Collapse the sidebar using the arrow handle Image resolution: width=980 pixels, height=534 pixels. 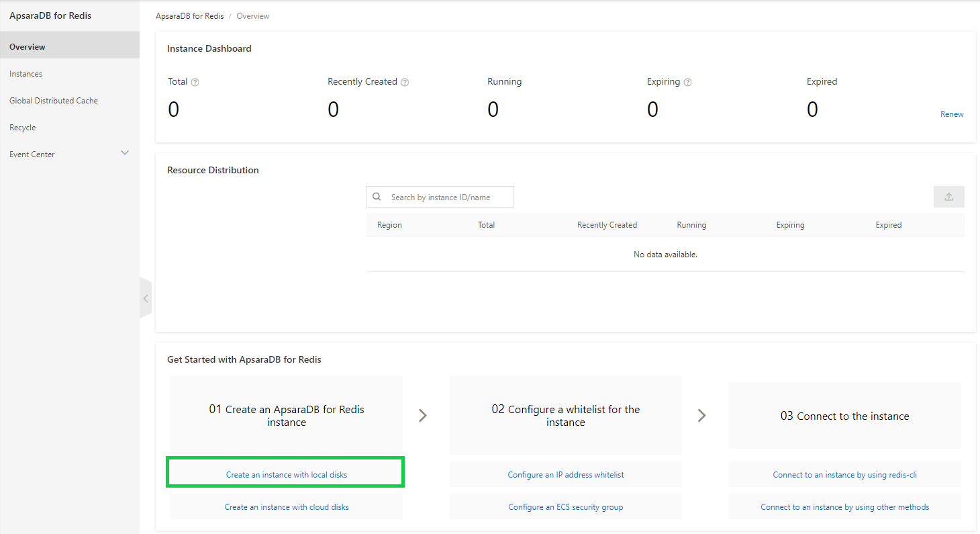click(x=146, y=298)
